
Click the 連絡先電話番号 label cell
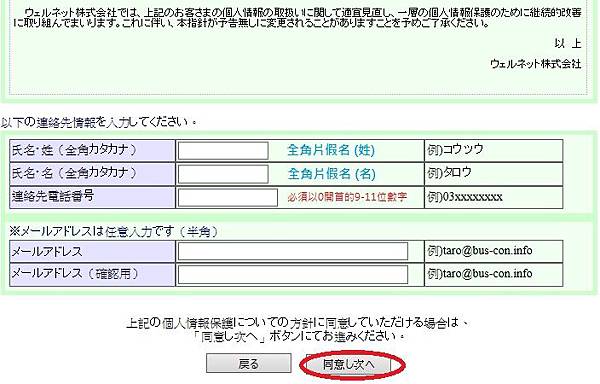92,197
